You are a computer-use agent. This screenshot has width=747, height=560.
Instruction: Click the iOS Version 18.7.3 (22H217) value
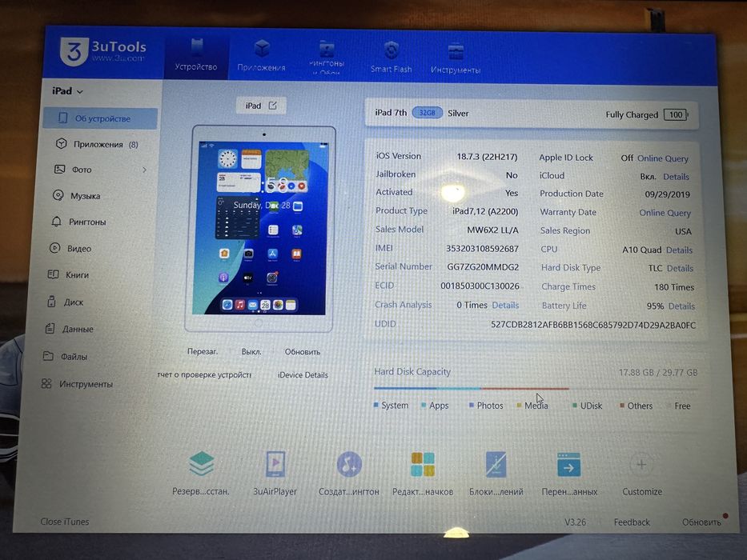point(487,157)
